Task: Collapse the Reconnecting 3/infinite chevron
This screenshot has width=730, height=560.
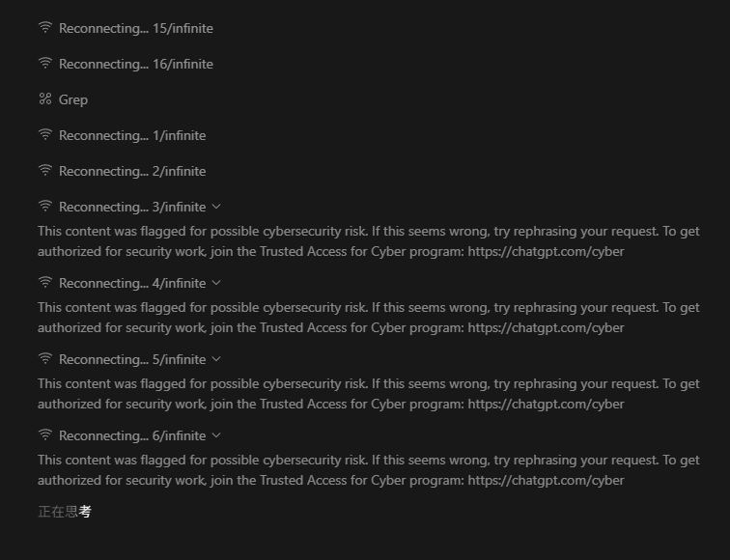Action: point(216,207)
